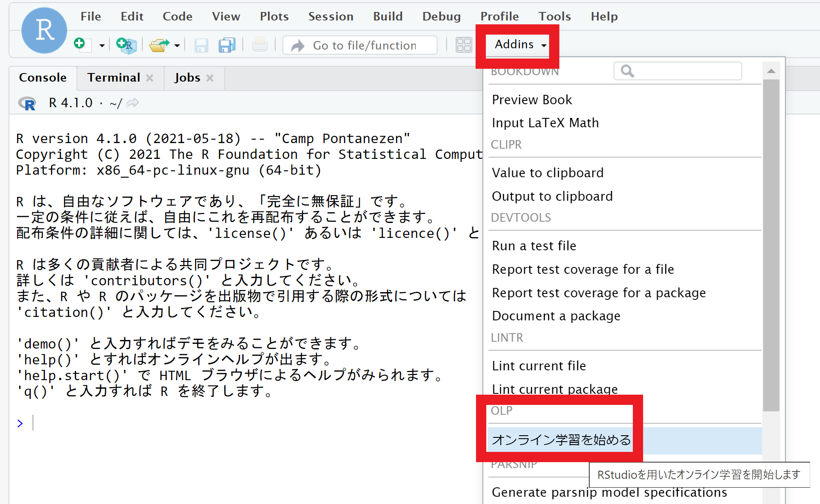Open the Code menu
Image resolution: width=820 pixels, height=504 pixels.
(177, 16)
